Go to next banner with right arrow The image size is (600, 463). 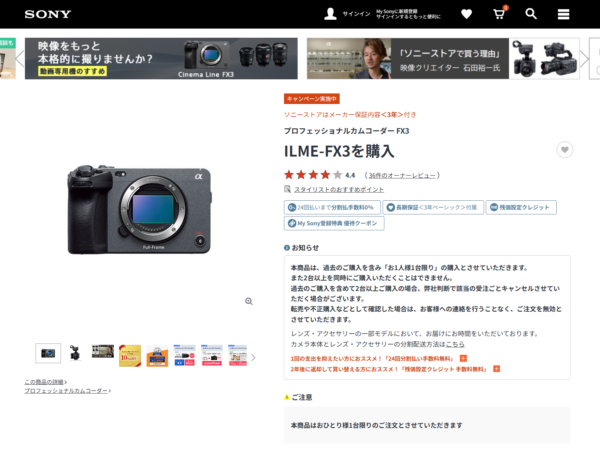pos(584,59)
